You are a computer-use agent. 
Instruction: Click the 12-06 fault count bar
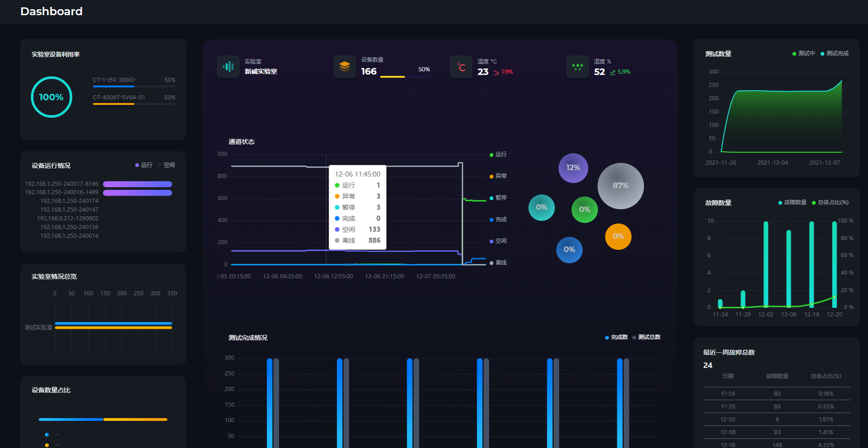(x=789, y=269)
